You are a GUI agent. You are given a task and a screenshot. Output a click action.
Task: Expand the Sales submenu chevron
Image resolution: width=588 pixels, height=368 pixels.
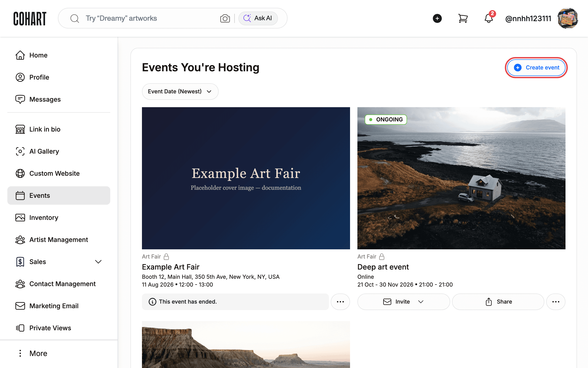point(98,262)
